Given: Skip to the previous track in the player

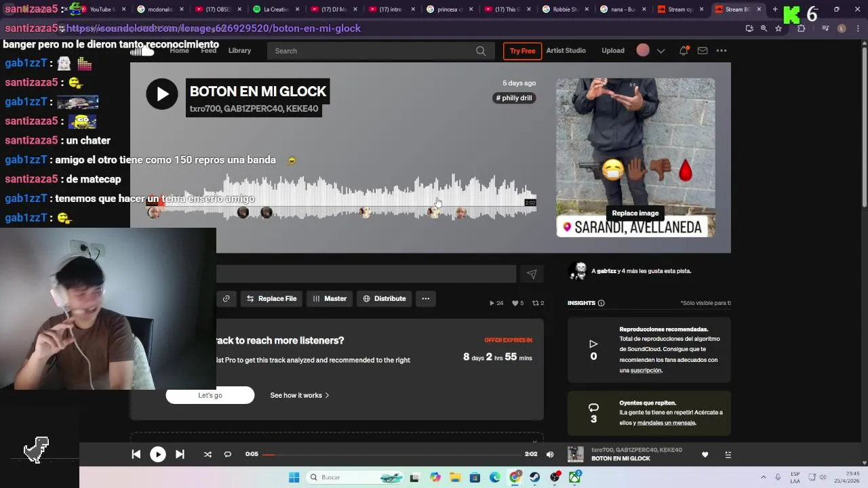Looking at the screenshot, I should coord(136,454).
